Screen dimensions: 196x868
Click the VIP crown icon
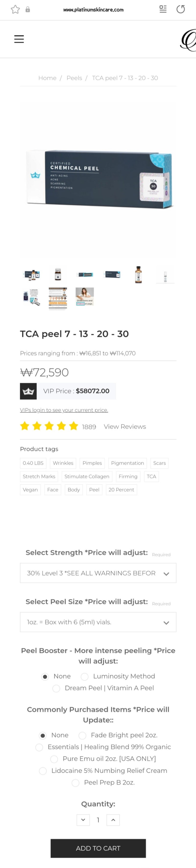[x=28, y=391]
